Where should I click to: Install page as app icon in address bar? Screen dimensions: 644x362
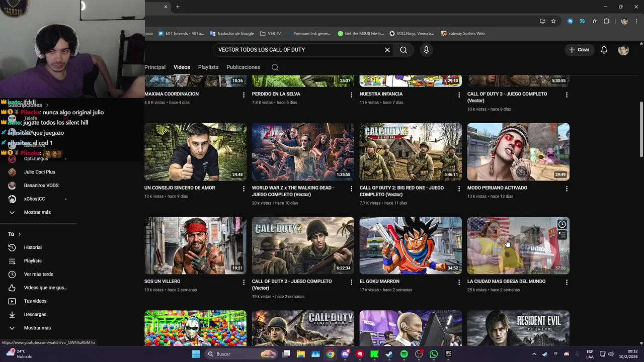click(542, 21)
